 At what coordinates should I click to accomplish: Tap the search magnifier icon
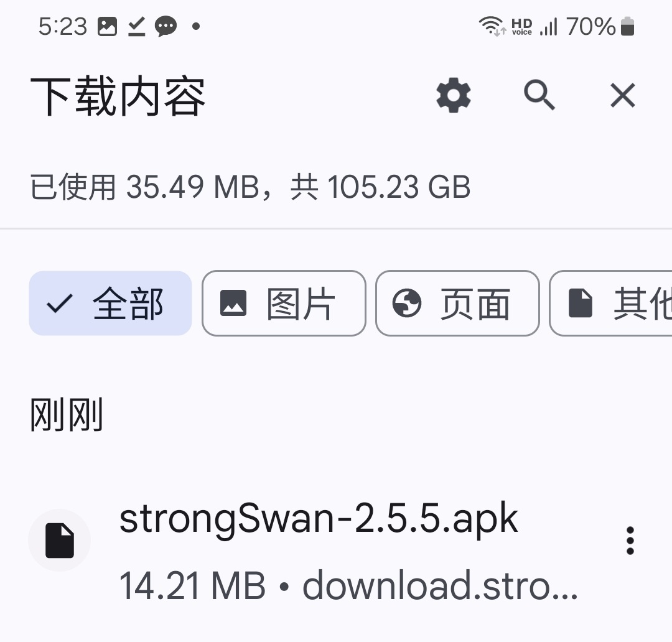[x=539, y=95]
